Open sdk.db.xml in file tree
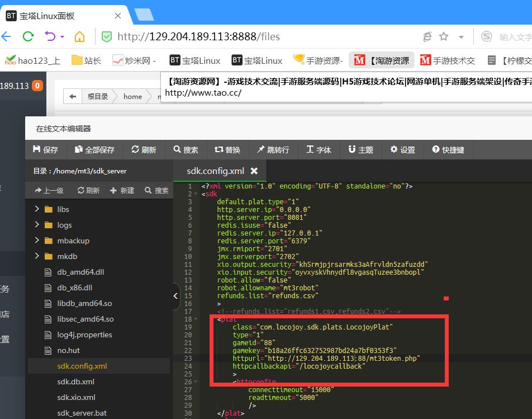The width and height of the screenshot is (532, 419). click(75, 382)
